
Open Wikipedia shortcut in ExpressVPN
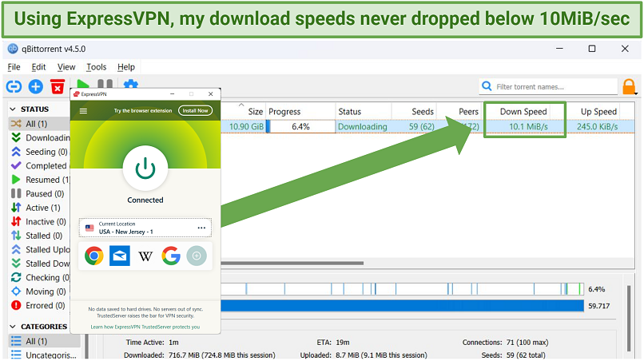click(x=145, y=256)
